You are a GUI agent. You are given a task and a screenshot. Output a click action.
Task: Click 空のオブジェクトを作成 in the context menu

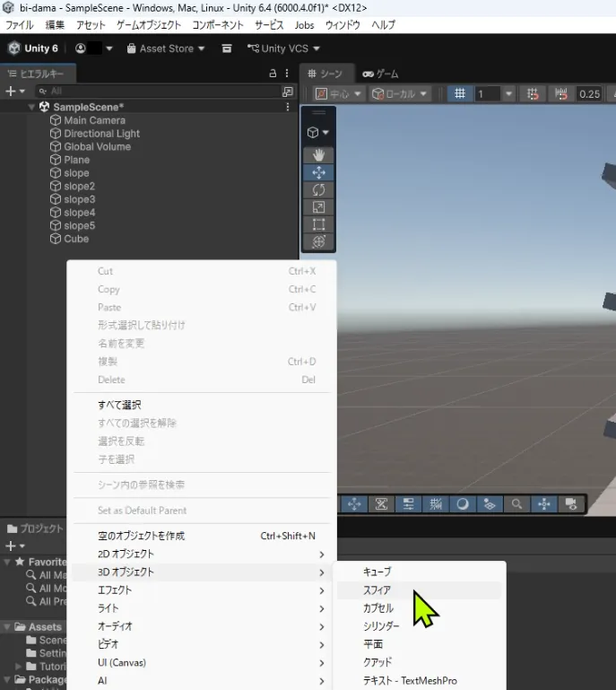[x=142, y=536]
